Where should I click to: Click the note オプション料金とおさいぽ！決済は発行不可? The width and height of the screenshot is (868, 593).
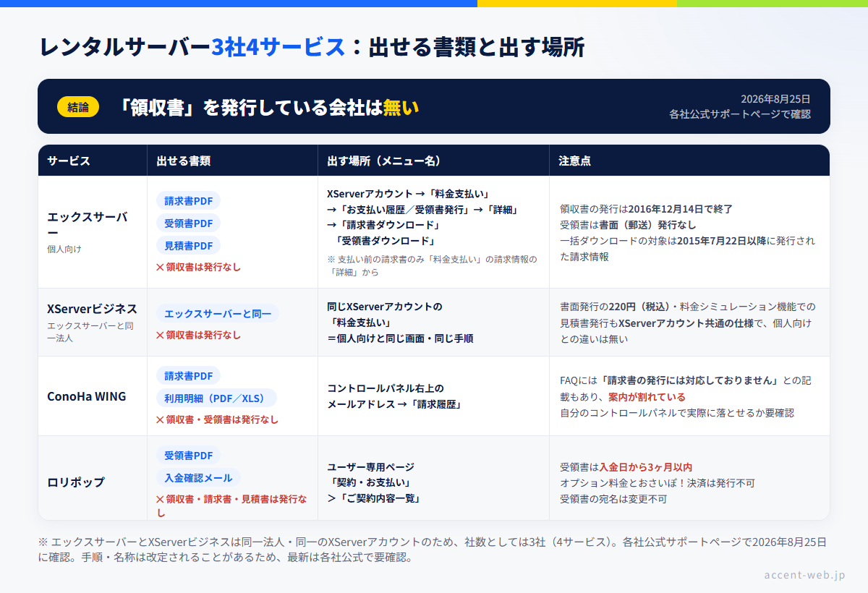pos(658,483)
